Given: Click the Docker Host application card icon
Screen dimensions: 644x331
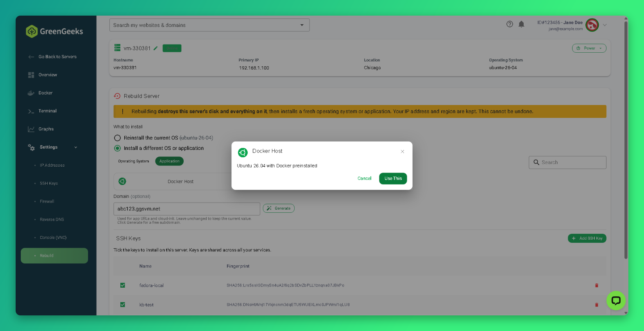Looking at the screenshot, I should pos(122,182).
